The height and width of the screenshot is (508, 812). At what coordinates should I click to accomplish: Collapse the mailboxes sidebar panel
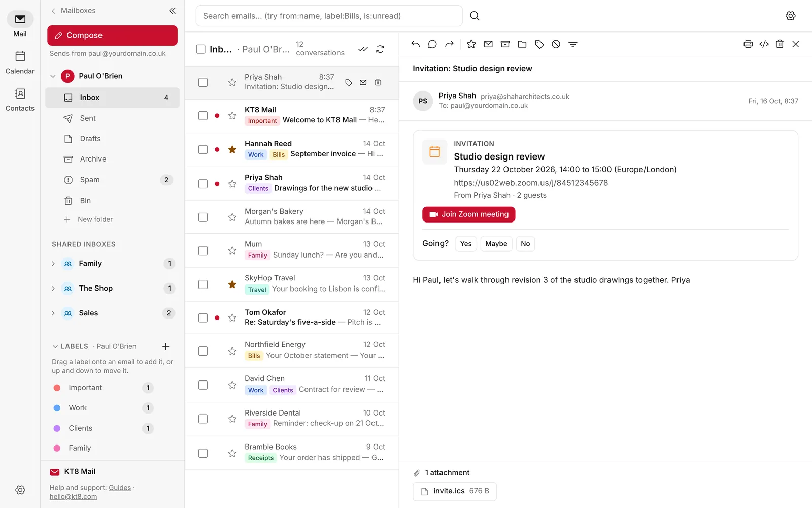(173, 11)
